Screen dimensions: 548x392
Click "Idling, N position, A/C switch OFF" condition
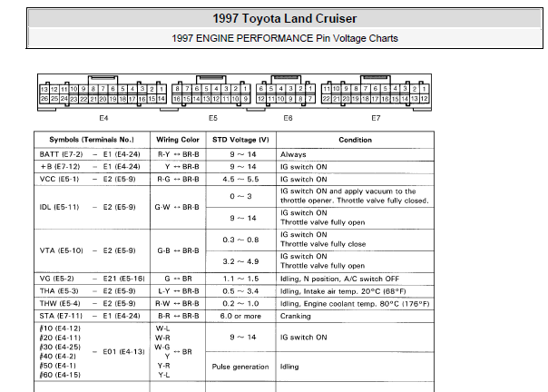(x=339, y=279)
